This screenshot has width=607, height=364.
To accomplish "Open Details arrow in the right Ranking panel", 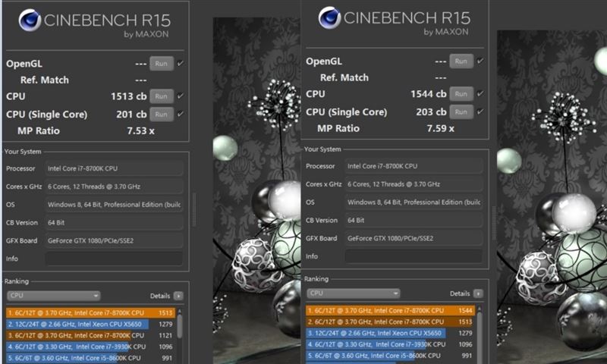I will point(478,293).
